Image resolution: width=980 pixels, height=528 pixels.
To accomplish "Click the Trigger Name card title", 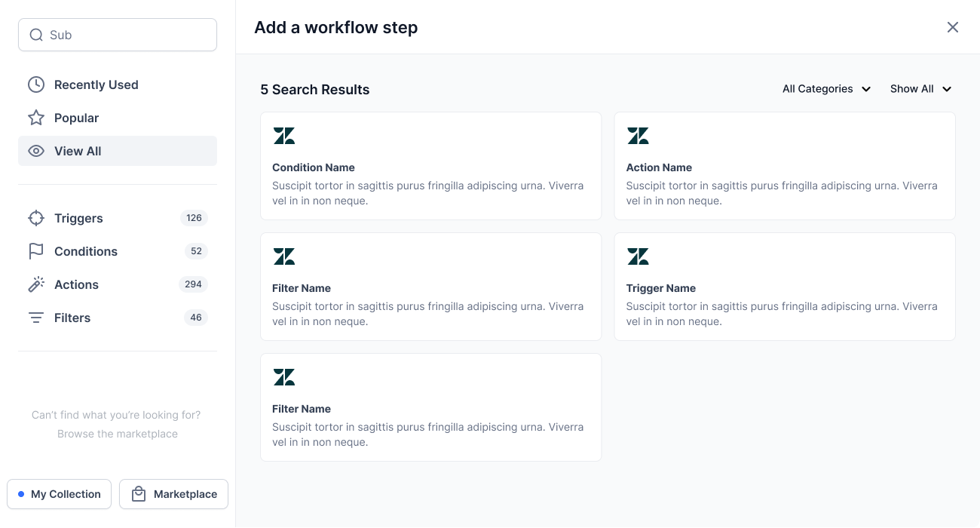I will (661, 288).
